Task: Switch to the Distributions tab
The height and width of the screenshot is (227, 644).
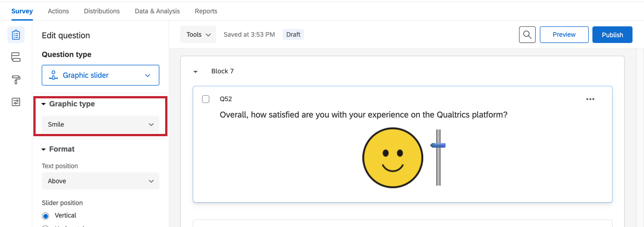Action: (x=102, y=11)
